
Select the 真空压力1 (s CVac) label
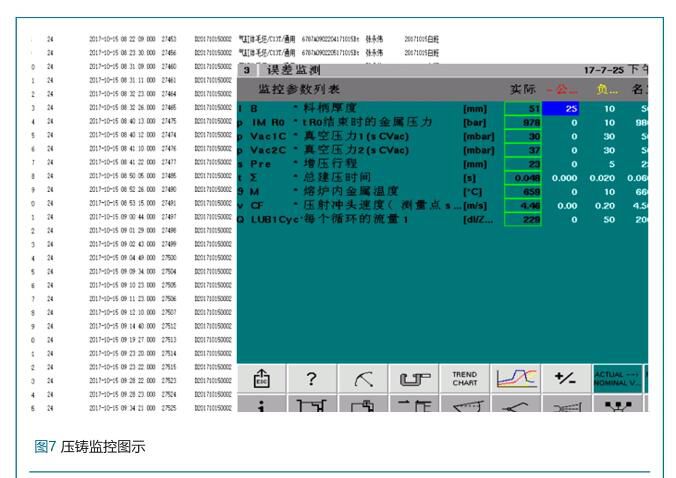click(x=357, y=136)
